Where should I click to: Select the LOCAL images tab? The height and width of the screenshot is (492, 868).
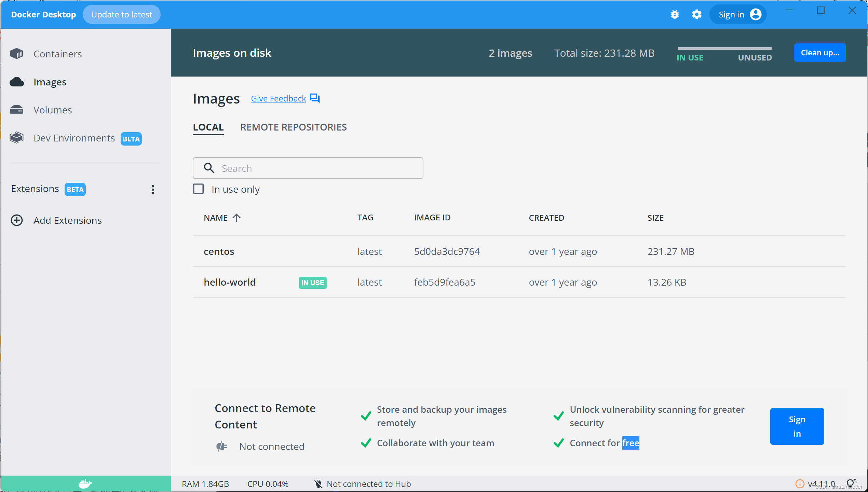(x=208, y=127)
